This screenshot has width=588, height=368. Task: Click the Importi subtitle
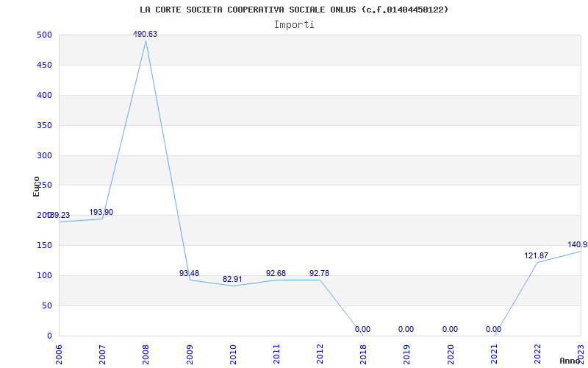(294, 25)
